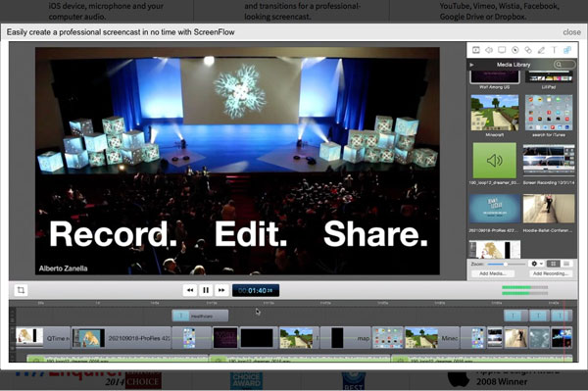Viewport: 588px width, 391px height.
Task: Select the purple Wolf Among Us timeline clip
Action: [225, 338]
